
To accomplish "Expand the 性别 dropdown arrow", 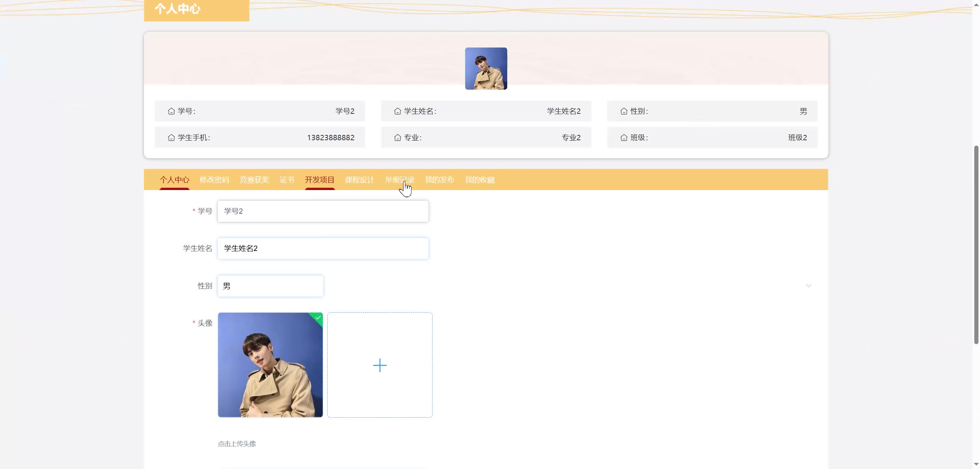I will (x=808, y=285).
